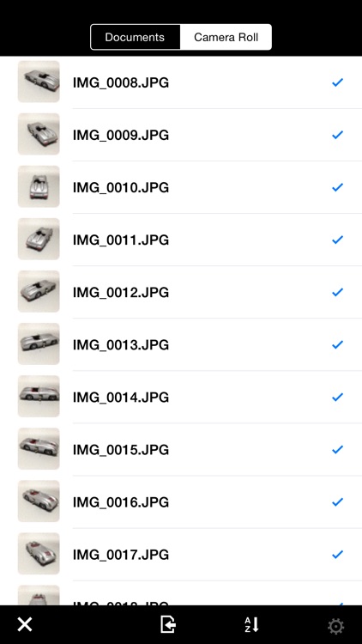This screenshot has height=644, width=362.
Task: Open the IMG_0009.JPG thumbnail
Action: click(x=39, y=134)
